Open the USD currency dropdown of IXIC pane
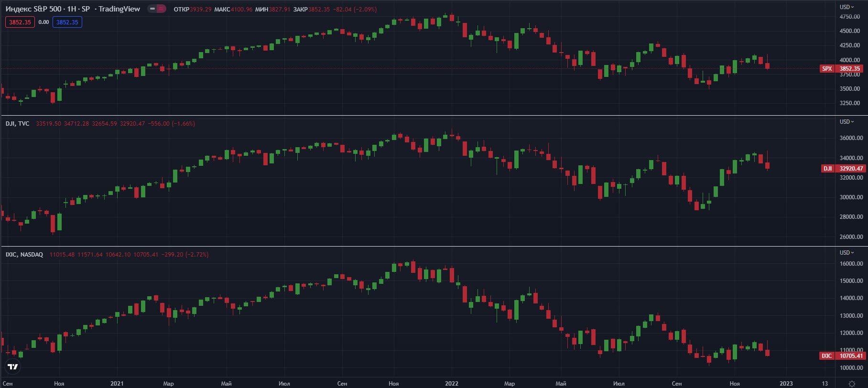This screenshot has width=868, height=388. [846, 252]
